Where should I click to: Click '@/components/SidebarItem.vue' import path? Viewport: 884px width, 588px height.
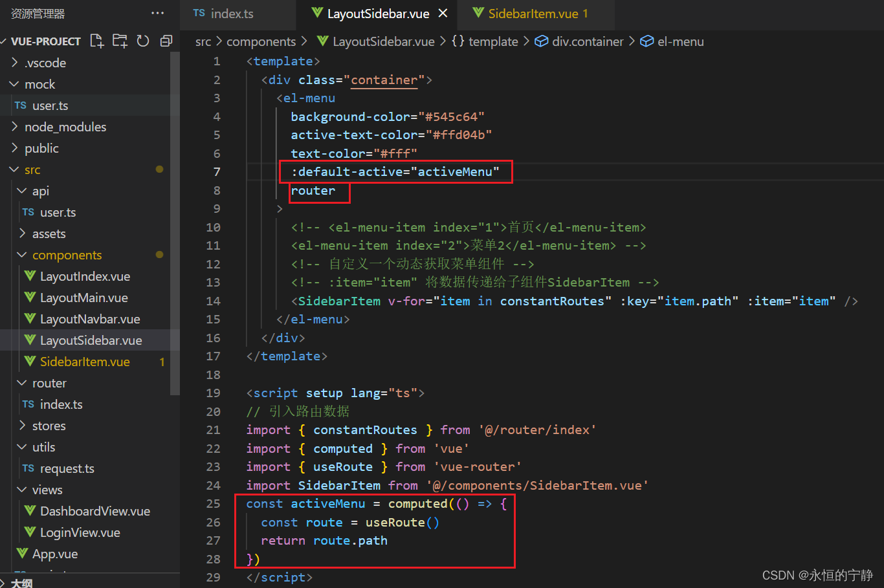(x=537, y=485)
